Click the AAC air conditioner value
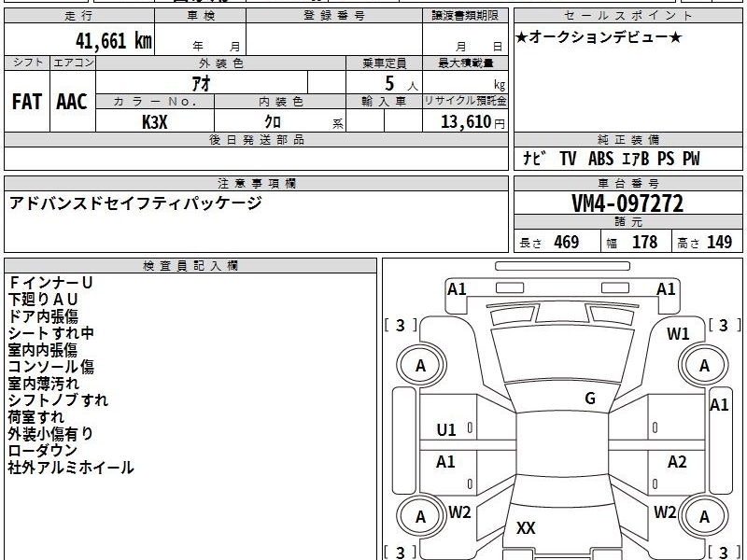 tap(72, 102)
